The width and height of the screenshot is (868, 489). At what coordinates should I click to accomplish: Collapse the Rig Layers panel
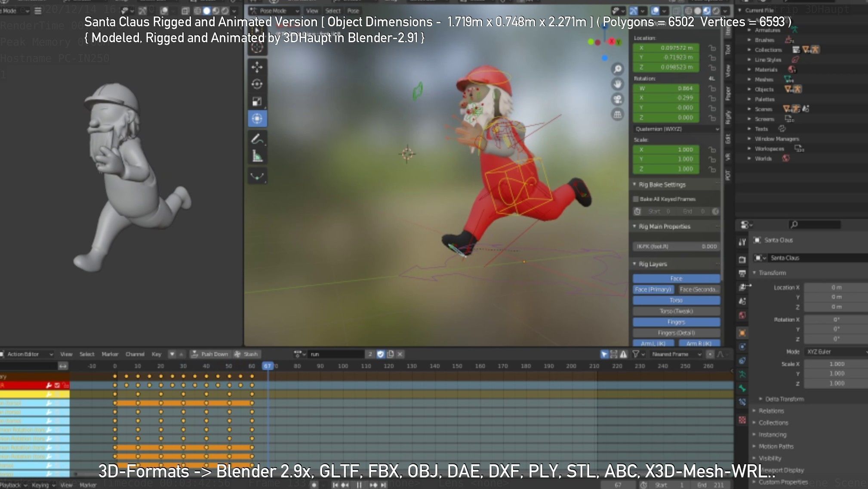[x=653, y=264]
